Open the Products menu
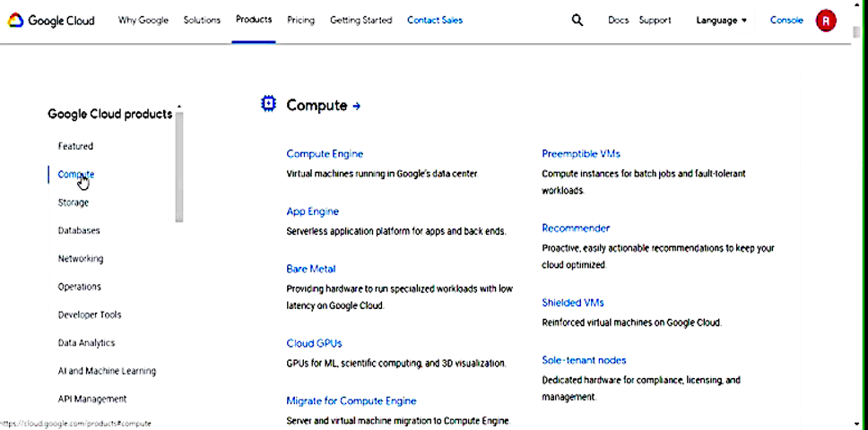This screenshot has width=868, height=430. (254, 19)
